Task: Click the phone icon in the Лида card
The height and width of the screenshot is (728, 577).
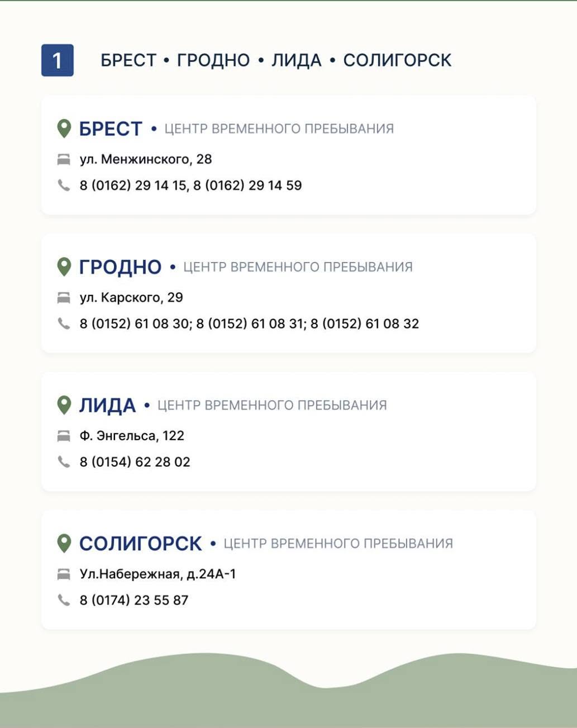Action: coord(64,461)
